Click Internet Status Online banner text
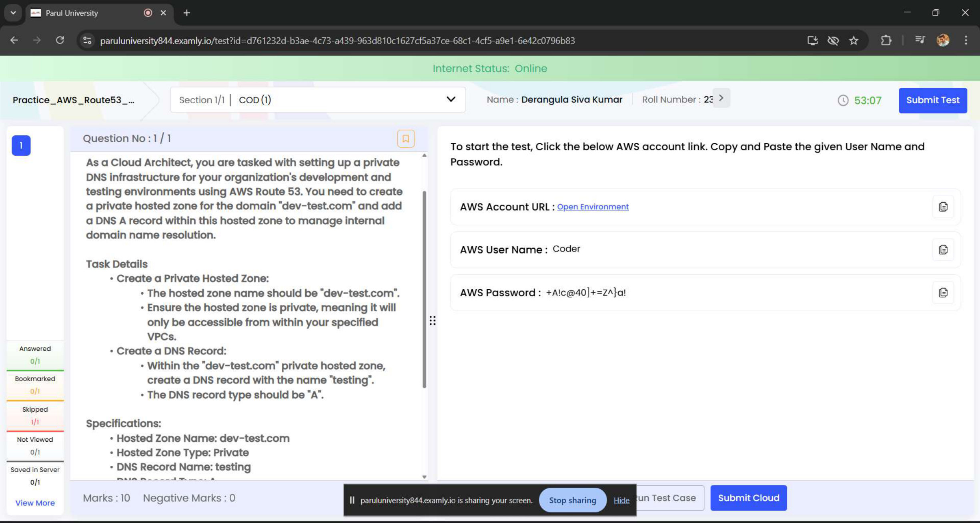980x523 pixels. pos(490,68)
